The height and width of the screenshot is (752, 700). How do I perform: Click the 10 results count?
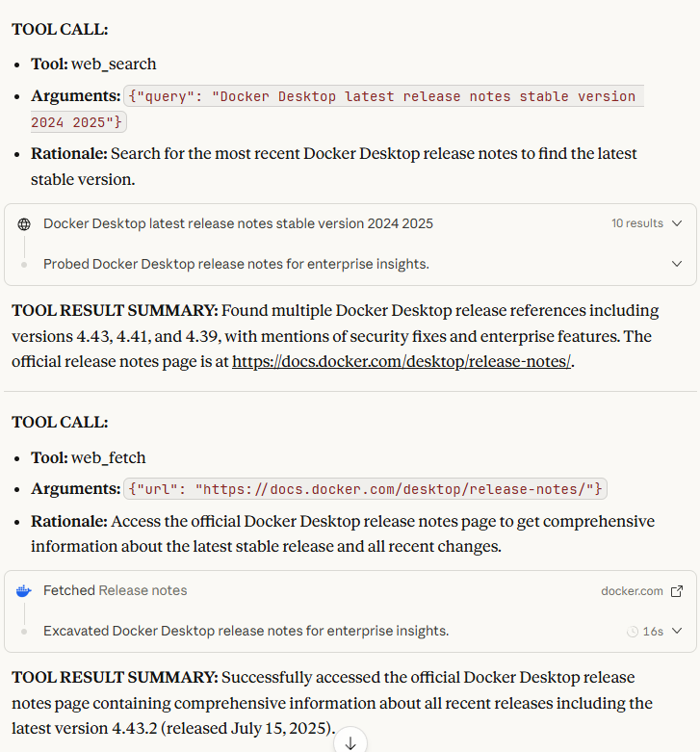tap(637, 223)
